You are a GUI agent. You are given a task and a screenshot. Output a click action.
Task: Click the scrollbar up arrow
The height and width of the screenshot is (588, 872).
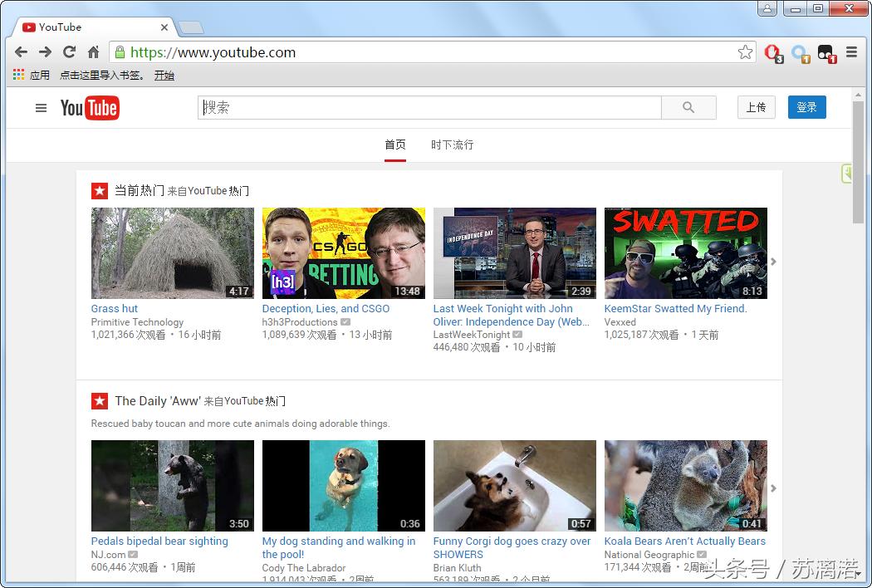click(858, 95)
